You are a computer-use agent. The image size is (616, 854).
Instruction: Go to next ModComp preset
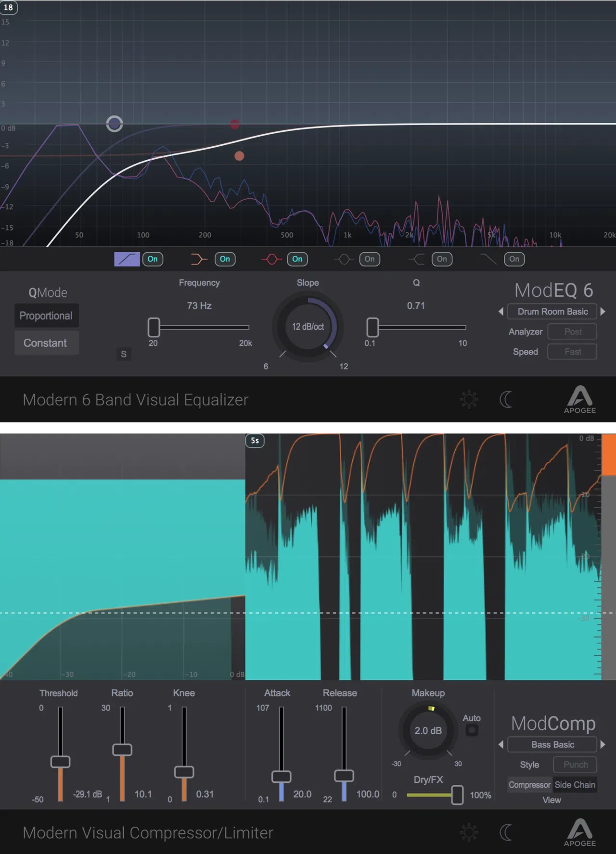pyautogui.click(x=603, y=744)
